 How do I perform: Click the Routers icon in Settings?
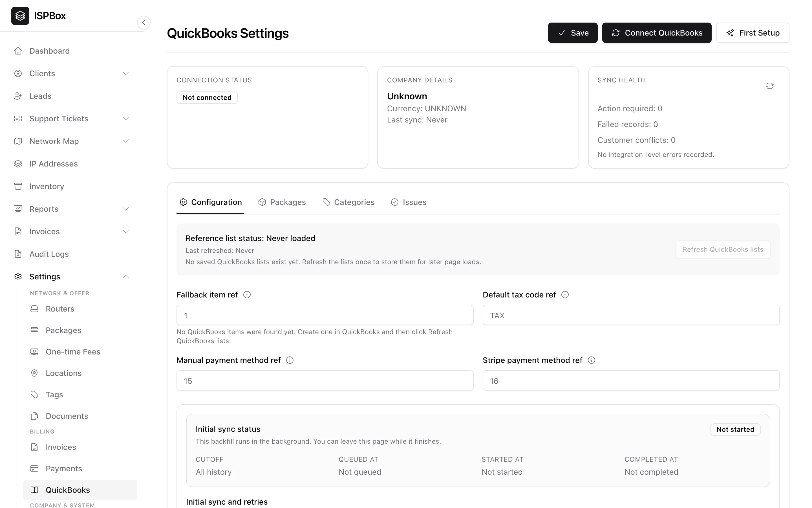coord(34,309)
